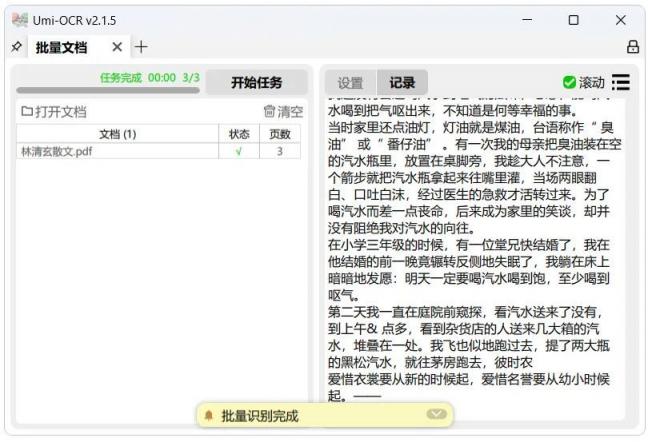Image resolution: width=648 pixels, height=442 pixels.
Task: Open the hamburger menu next to 滚动
Action: pos(621,82)
